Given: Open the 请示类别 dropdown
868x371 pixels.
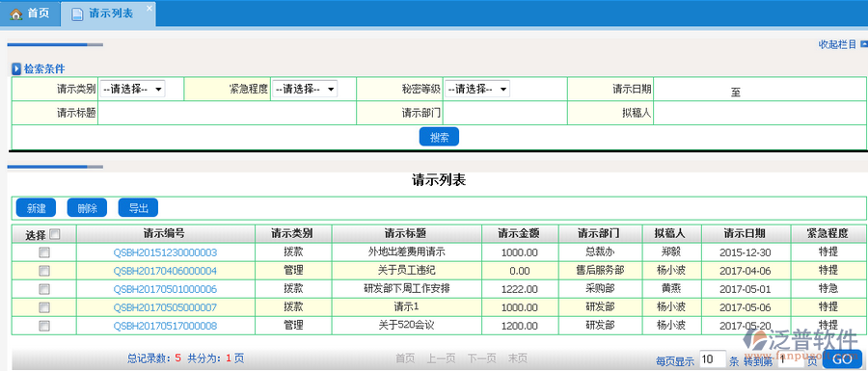Looking at the screenshot, I should (x=132, y=89).
